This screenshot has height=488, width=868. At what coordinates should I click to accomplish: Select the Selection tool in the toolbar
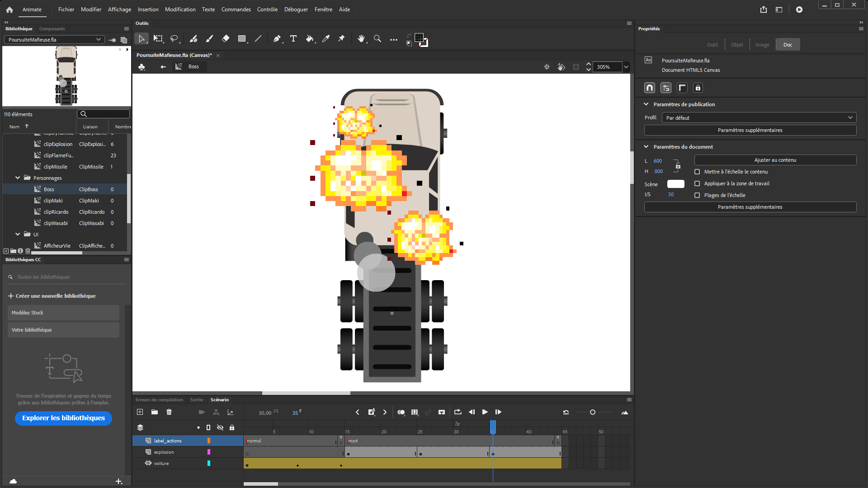tap(142, 39)
